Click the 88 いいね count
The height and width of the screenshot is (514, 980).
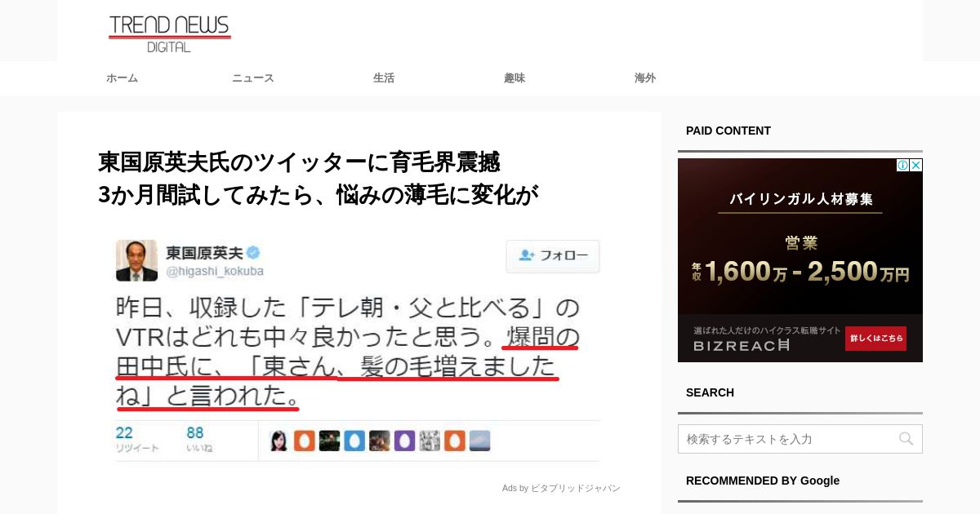[199, 439]
